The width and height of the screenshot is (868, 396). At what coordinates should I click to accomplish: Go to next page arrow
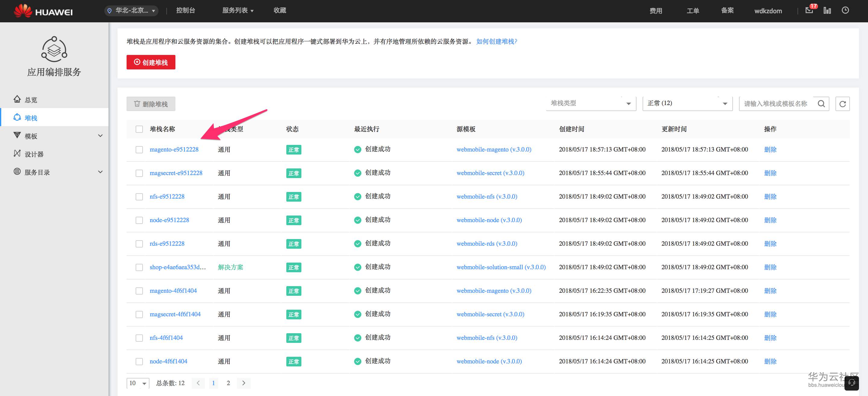pos(244,383)
